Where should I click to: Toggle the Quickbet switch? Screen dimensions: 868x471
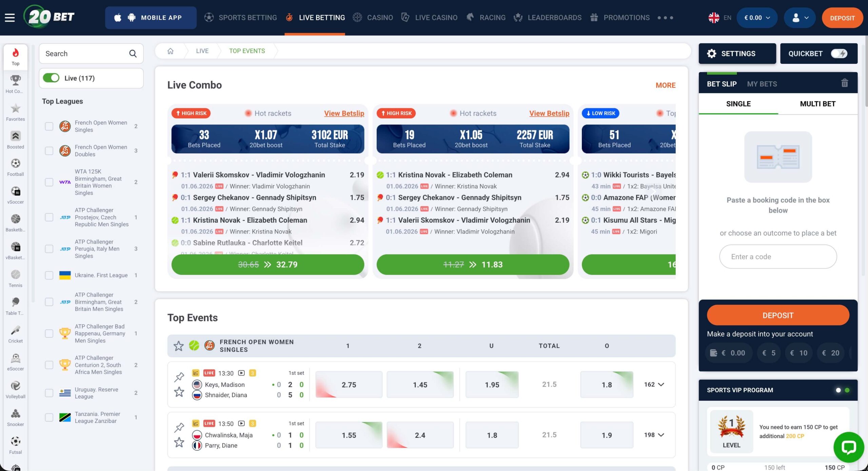pyautogui.click(x=839, y=54)
